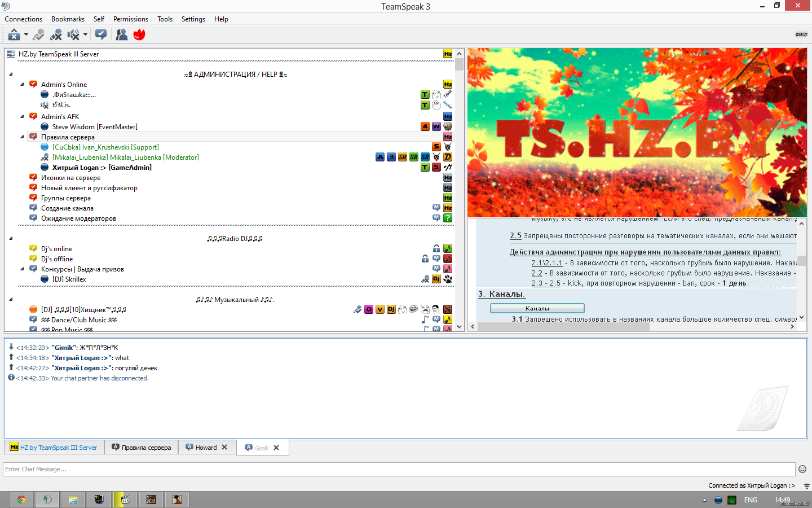Screen dimensions: 812x508
Task: Open dropdown arrow next to connect icon
Action: coord(26,34)
